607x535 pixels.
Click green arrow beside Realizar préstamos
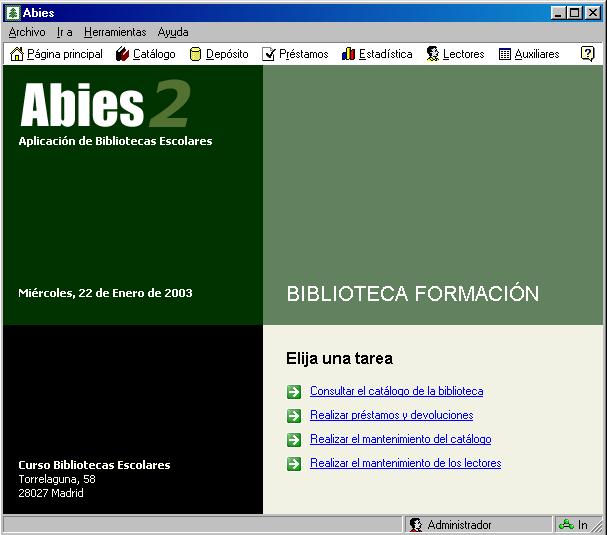click(293, 415)
